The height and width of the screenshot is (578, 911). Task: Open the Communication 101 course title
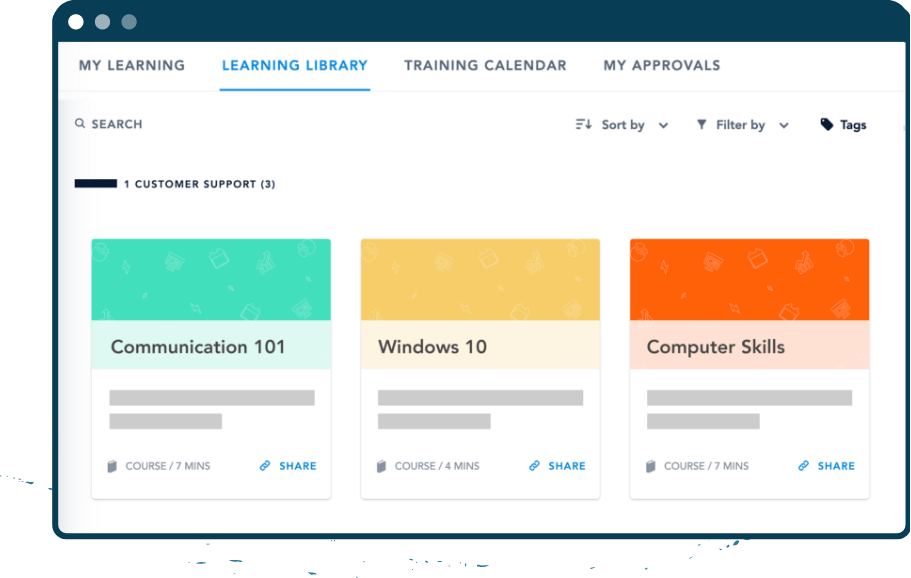[x=198, y=347]
